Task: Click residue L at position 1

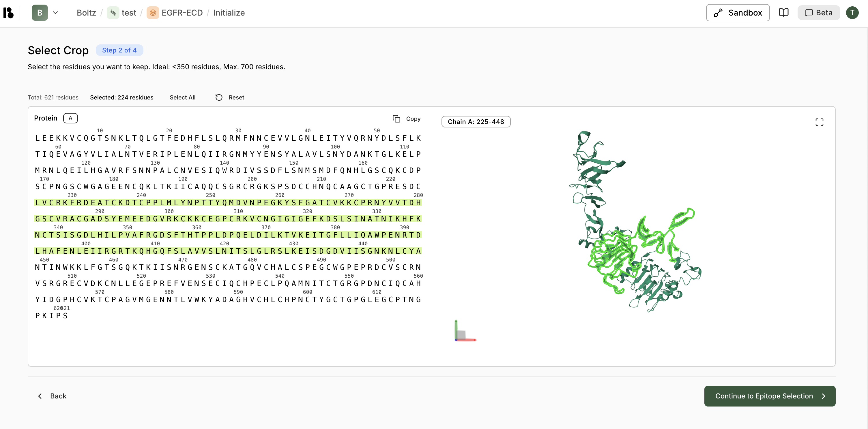Action: click(38, 138)
